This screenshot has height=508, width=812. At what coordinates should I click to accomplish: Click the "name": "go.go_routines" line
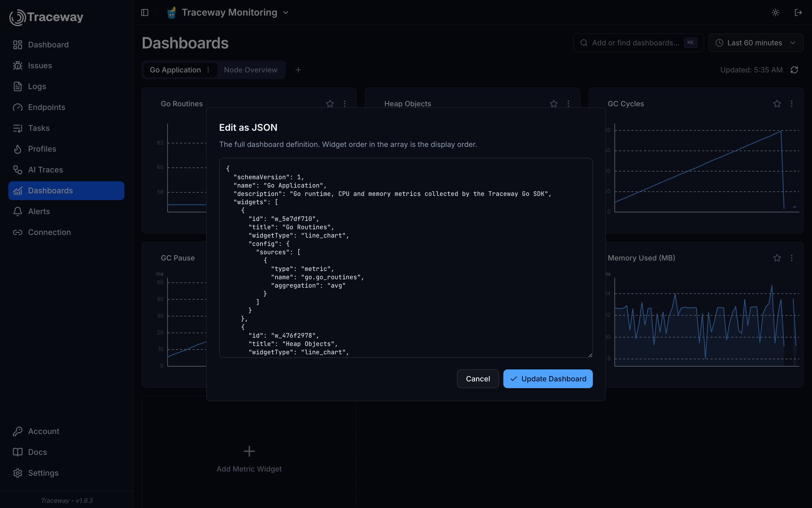pyautogui.click(x=318, y=277)
